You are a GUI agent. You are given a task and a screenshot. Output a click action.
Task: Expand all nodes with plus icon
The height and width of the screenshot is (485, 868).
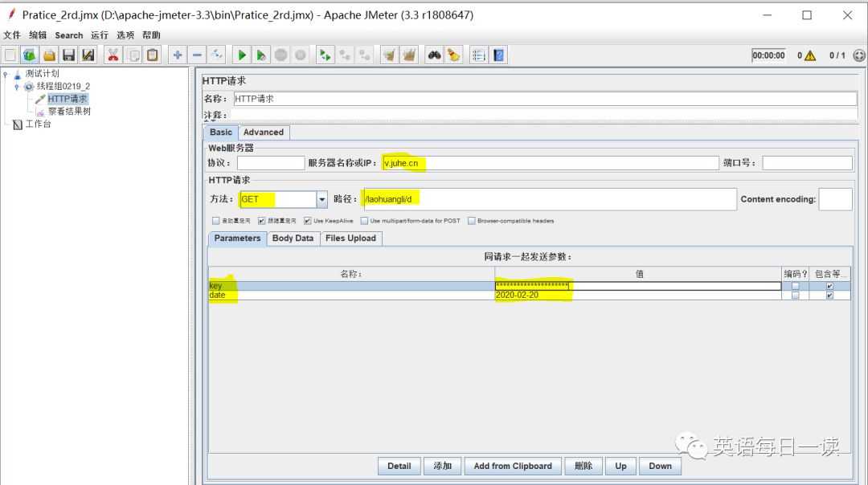[x=177, y=55]
